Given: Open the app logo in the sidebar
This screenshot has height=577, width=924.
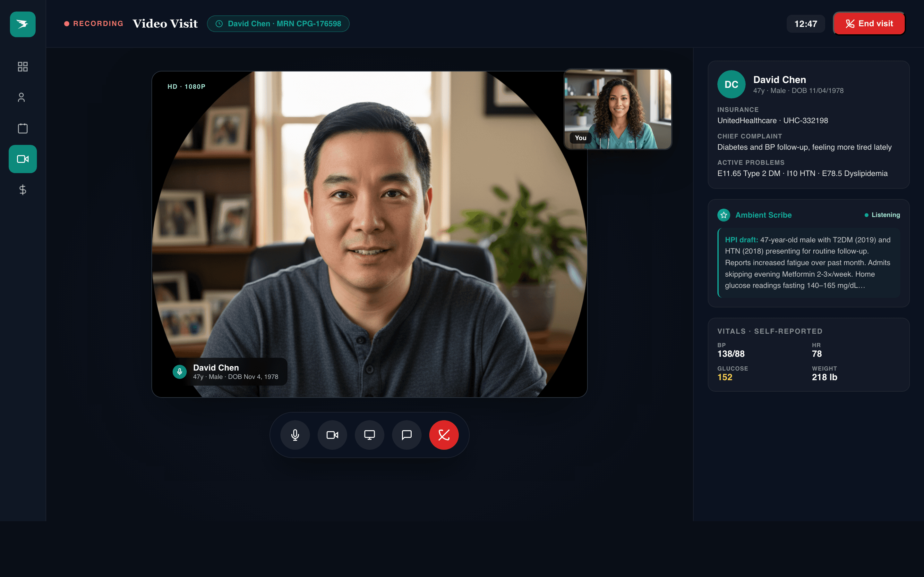Looking at the screenshot, I should [x=22, y=24].
